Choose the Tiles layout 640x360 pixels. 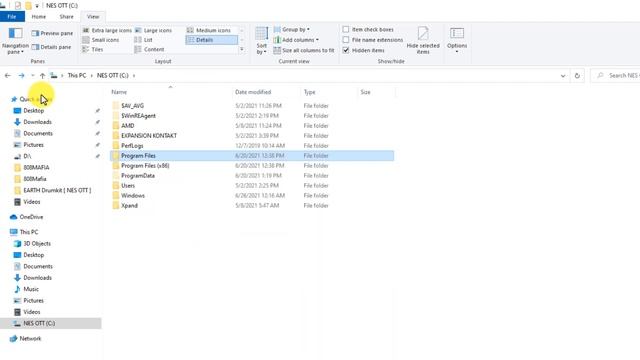[x=93, y=49]
